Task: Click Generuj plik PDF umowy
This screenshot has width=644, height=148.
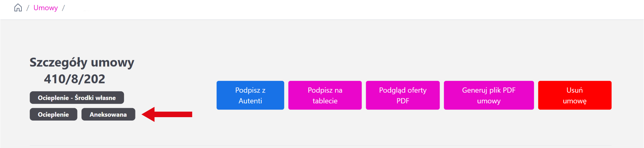Action: coord(488,95)
